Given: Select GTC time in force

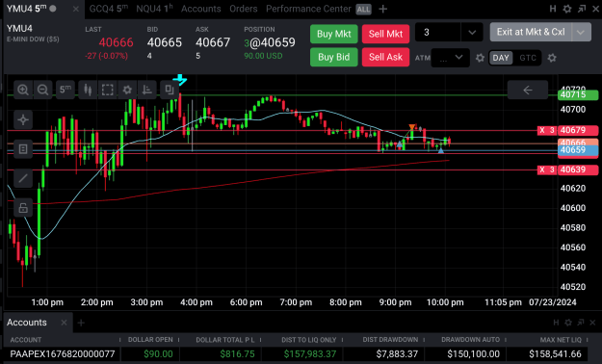Looking at the screenshot, I should point(528,58).
